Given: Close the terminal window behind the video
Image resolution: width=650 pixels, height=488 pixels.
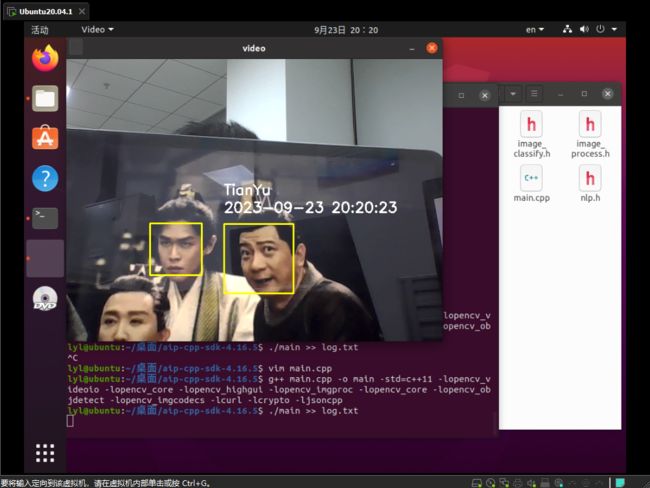Looking at the screenshot, I should [485, 96].
